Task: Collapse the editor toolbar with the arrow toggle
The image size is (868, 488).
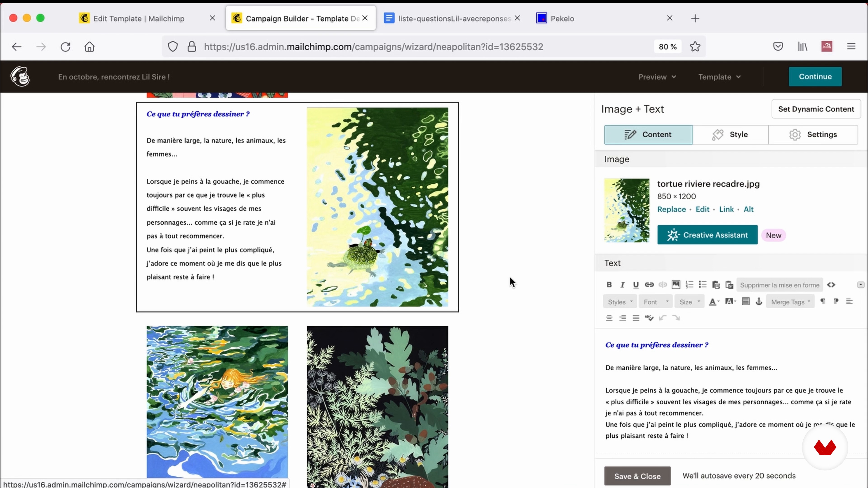Action: [861, 285]
